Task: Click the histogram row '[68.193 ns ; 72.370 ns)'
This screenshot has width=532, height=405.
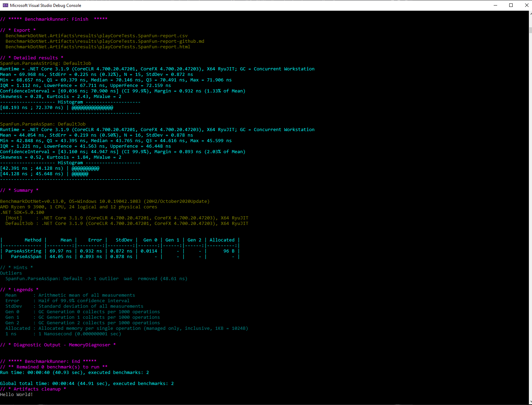Action: (57, 108)
